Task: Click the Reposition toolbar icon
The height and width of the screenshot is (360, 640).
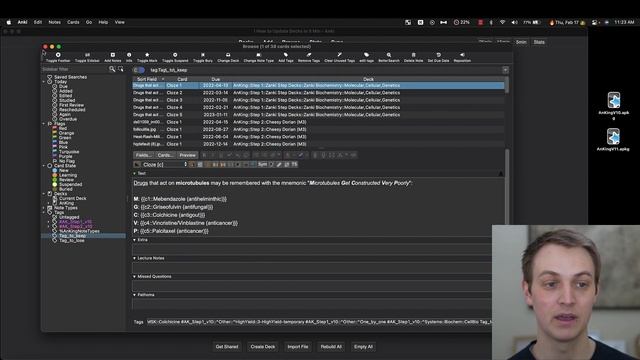Action: click(x=462, y=55)
